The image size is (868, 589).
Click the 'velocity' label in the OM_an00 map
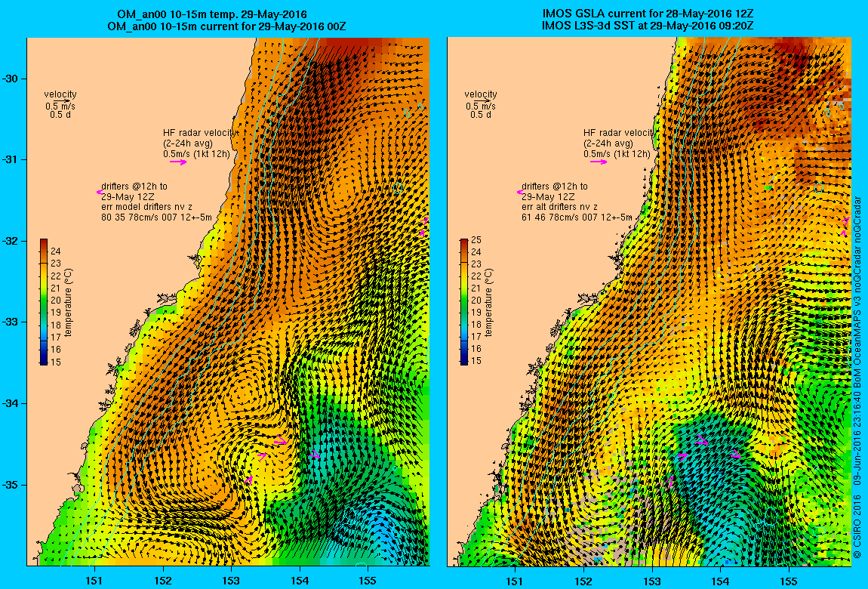click(x=60, y=94)
